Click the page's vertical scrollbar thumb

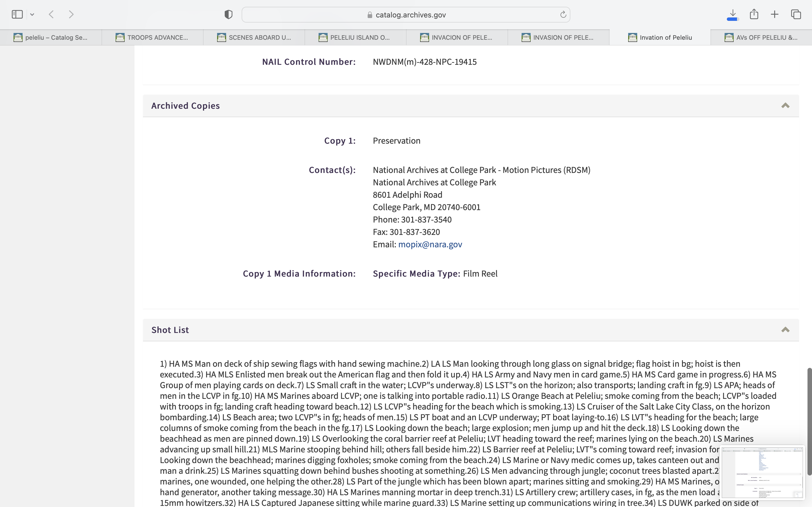[x=809, y=421]
